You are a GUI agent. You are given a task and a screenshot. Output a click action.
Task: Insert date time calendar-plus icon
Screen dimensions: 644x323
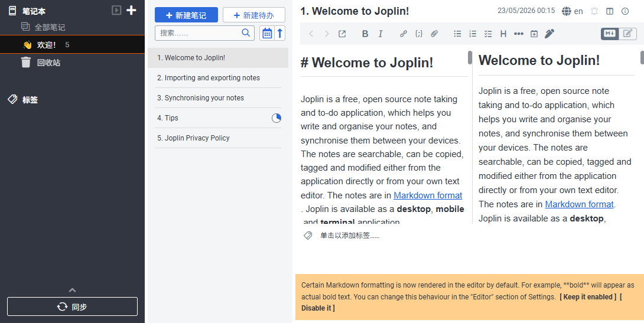coord(534,34)
